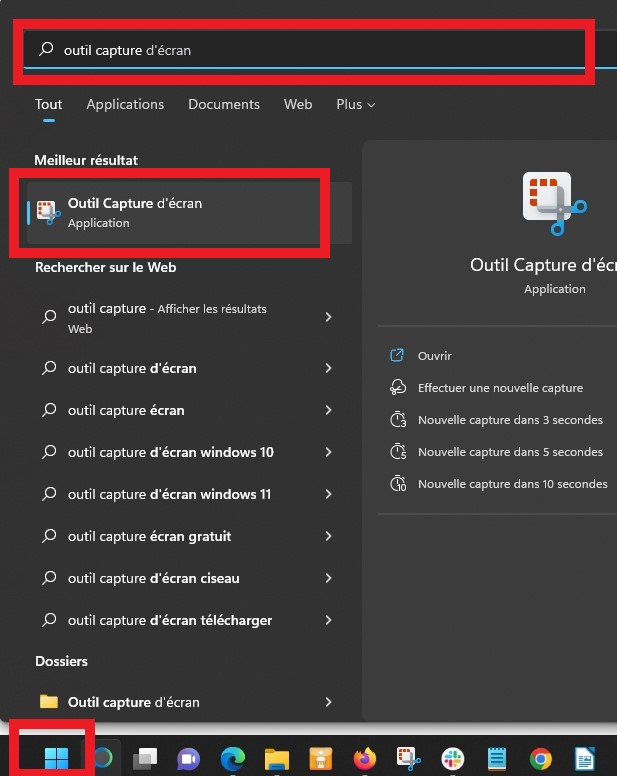Open the Teams Chat taskbar icon
Screen dimensions: 617x776
pyautogui.click(x=189, y=759)
